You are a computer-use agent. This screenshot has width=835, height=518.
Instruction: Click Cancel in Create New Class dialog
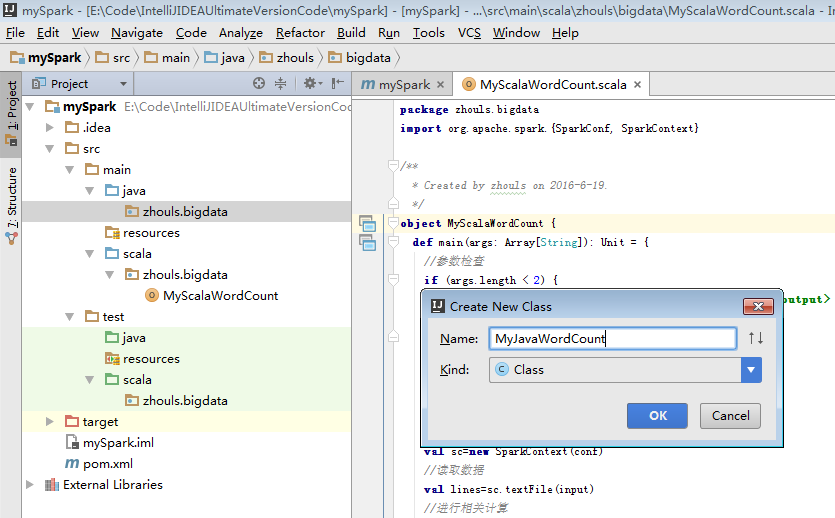[x=730, y=416]
